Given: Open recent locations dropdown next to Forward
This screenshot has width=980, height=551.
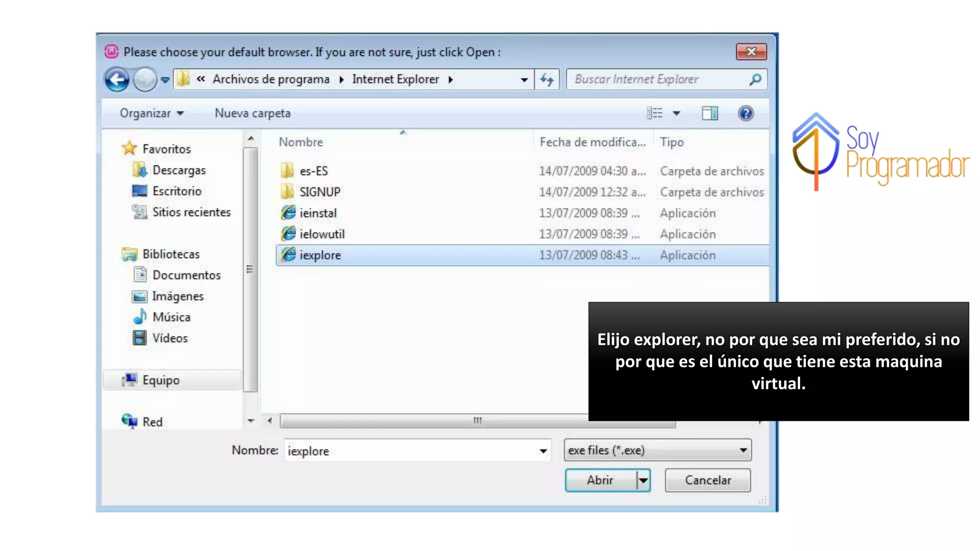Looking at the screenshot, I should point(165,80).
